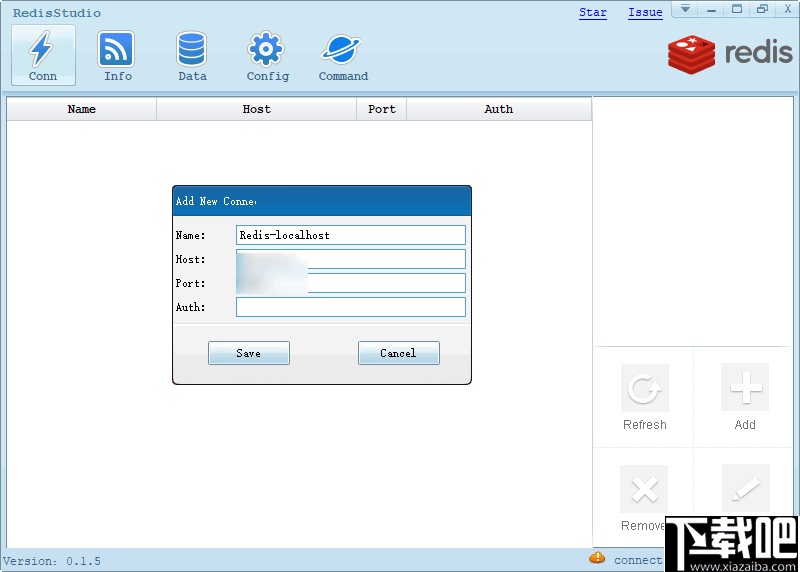Click the connect status text
The height and width of the screenshot is (572, 800).
click(x=638, y=560)
